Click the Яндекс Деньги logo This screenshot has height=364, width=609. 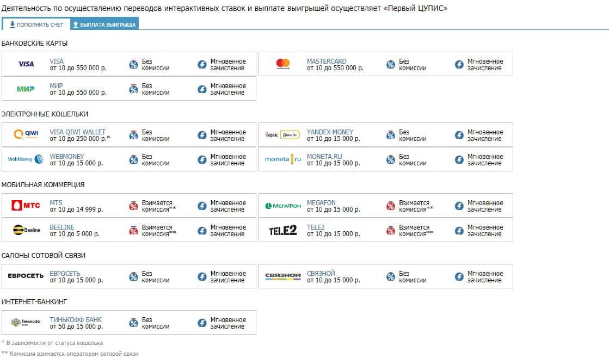[x=283, y=135]
